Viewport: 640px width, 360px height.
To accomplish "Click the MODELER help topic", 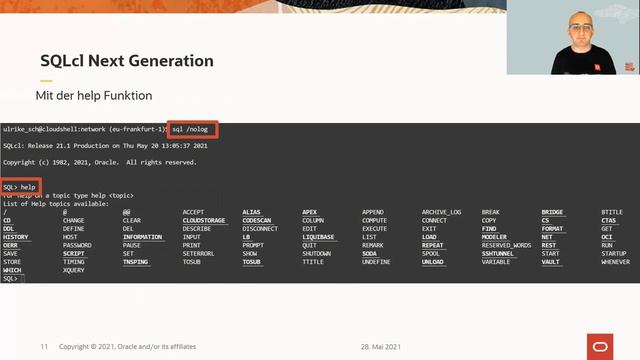I will point(494,237).
